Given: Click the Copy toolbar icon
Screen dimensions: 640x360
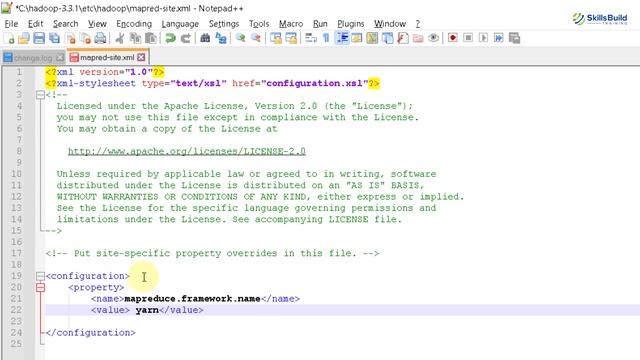Looking at the screenshot, I should pos(135,38).
